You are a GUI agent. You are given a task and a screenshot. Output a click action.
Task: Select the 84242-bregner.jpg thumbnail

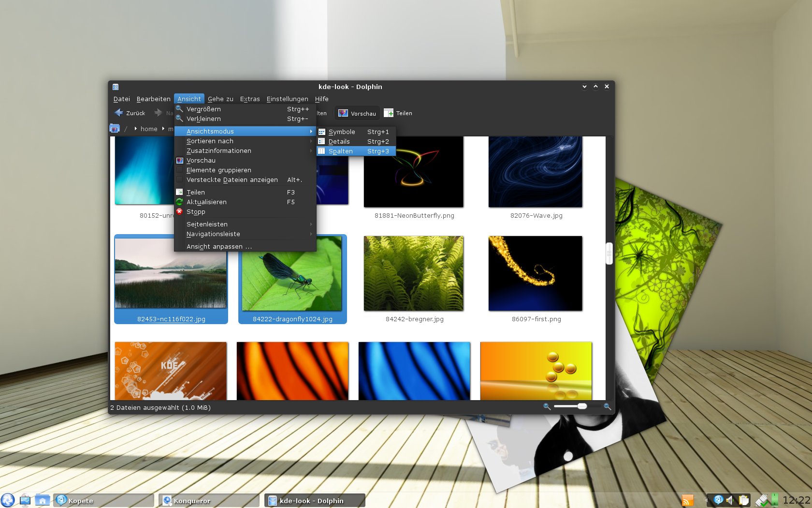413,273
